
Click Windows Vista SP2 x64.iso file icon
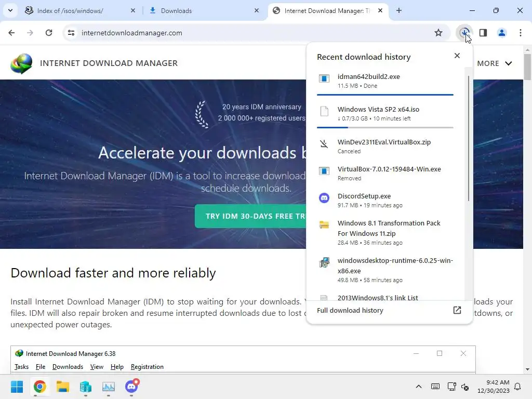pyautogui.click(x=324, y=111)
